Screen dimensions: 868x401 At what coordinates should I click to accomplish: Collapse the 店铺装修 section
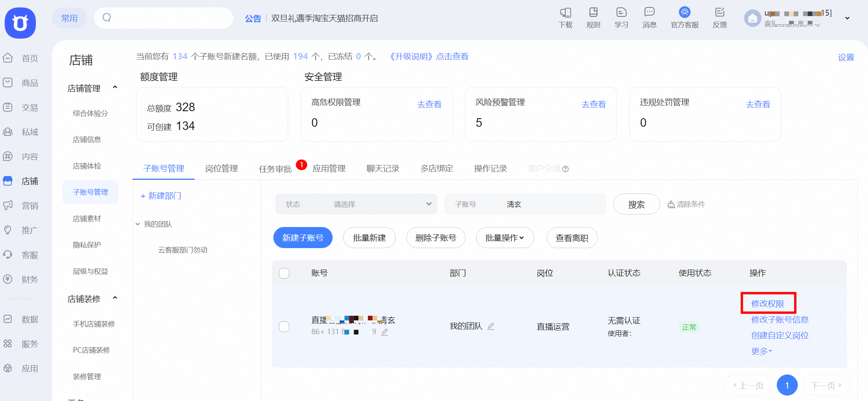pyautogui.click(x=115, y=298)
